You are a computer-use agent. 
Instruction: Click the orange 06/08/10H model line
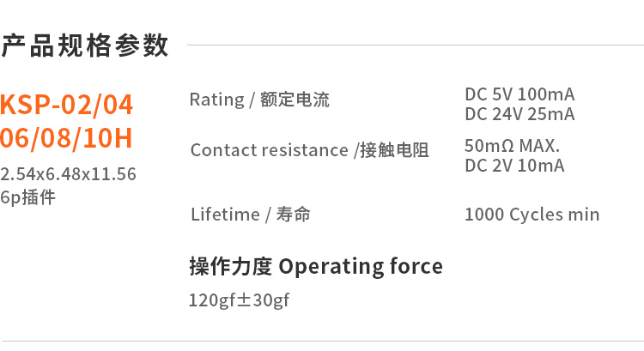[x=67, y=137]
